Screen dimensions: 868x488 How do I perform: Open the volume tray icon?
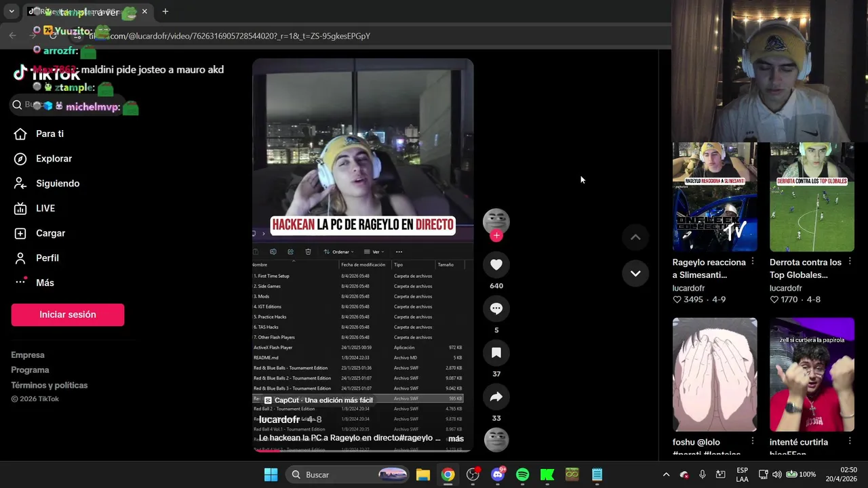(777, 474)
